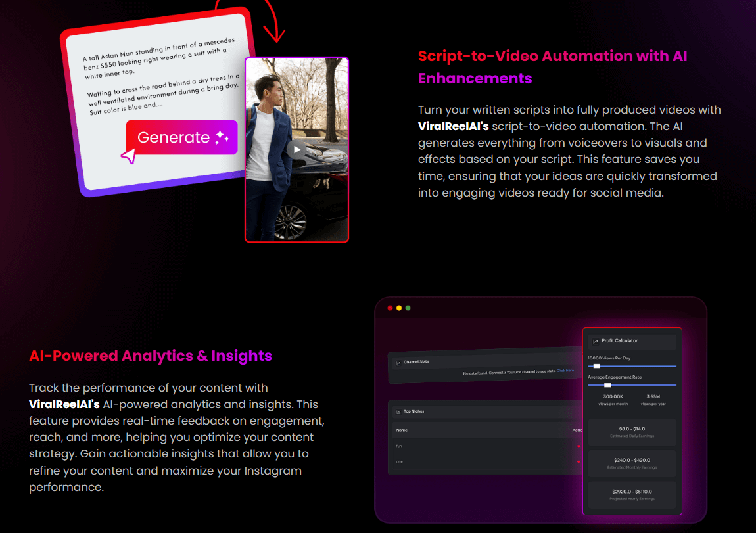Click the red heart in the 'fun' row
The image size is (756, 533).
pyautogui.click(x=579, y=446)
